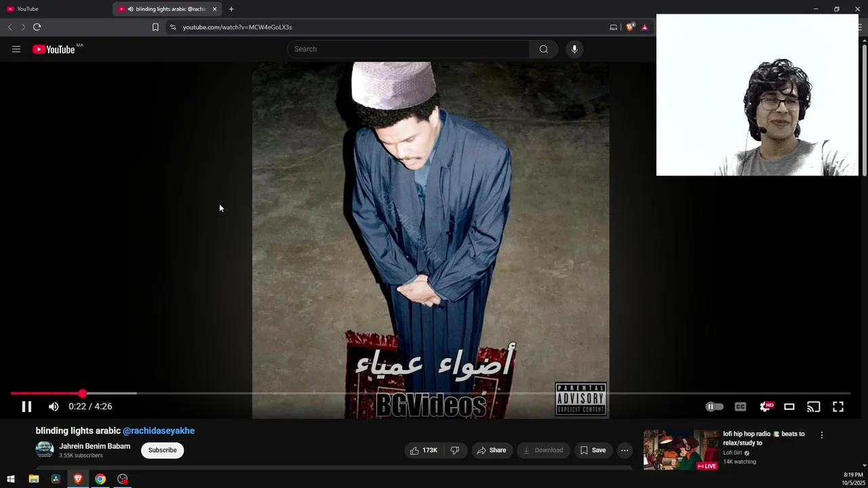Mute tab via speaker icon
The image size is (868, 488).
[130, 9]
